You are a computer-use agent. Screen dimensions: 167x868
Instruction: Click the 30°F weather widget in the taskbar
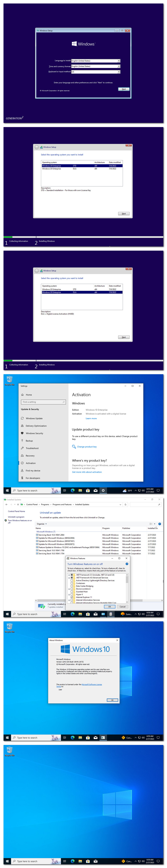tap(127, 491)
